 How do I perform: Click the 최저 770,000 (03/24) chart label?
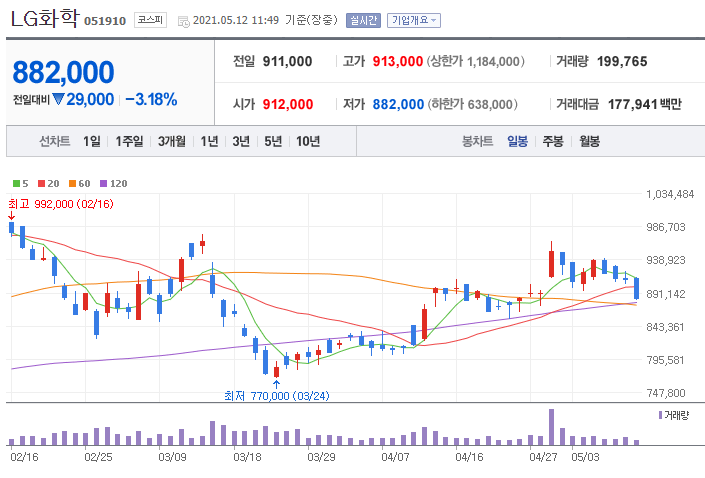coord(277,396)
